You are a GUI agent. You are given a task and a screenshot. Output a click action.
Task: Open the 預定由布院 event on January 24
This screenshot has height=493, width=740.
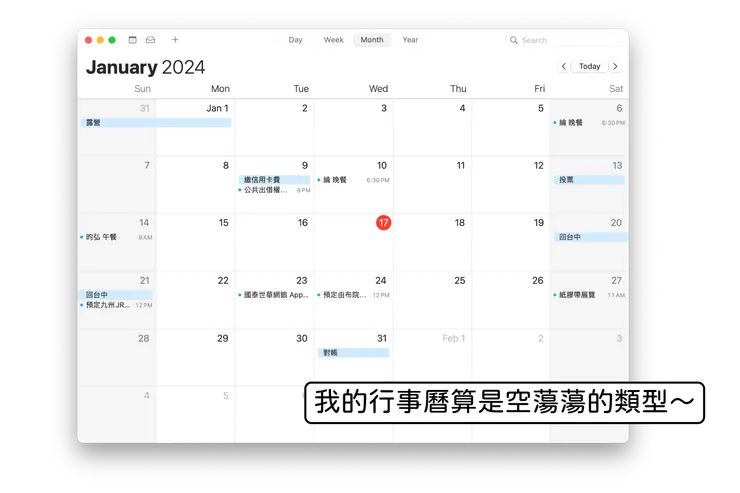(x=353, y=295)
